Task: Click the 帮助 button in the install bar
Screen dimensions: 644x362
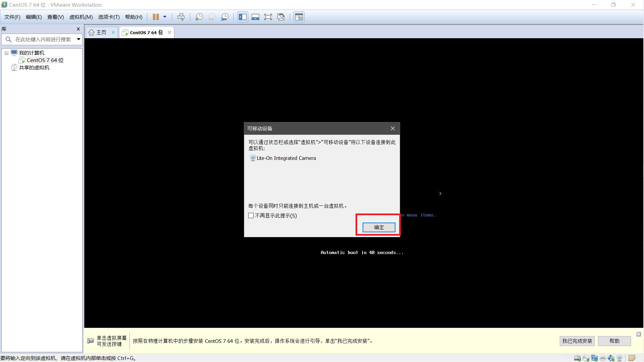Action: tap(614, 341)
